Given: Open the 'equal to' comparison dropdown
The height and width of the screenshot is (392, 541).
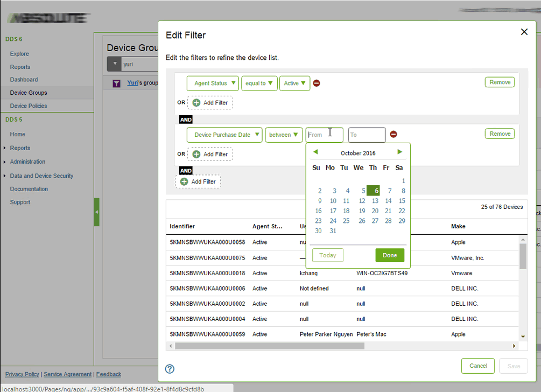Looking at the screenshot, I should [259, 83].
